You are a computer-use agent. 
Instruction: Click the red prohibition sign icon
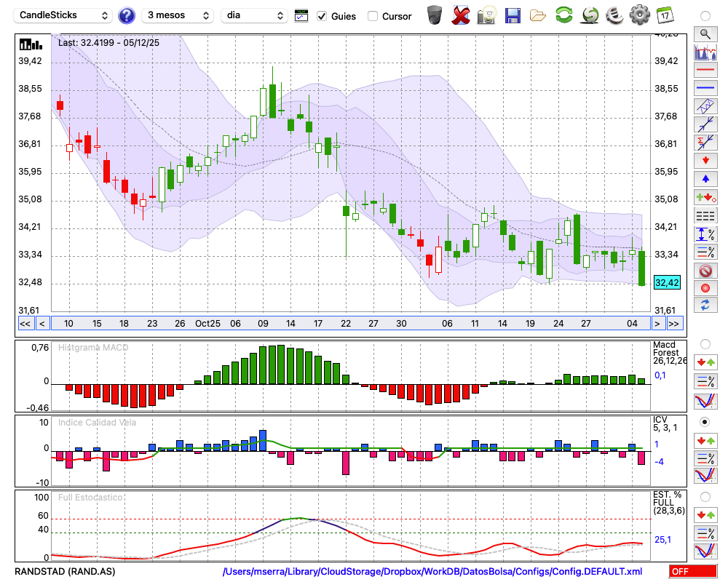pyautogui.click(x=705, y=271)
